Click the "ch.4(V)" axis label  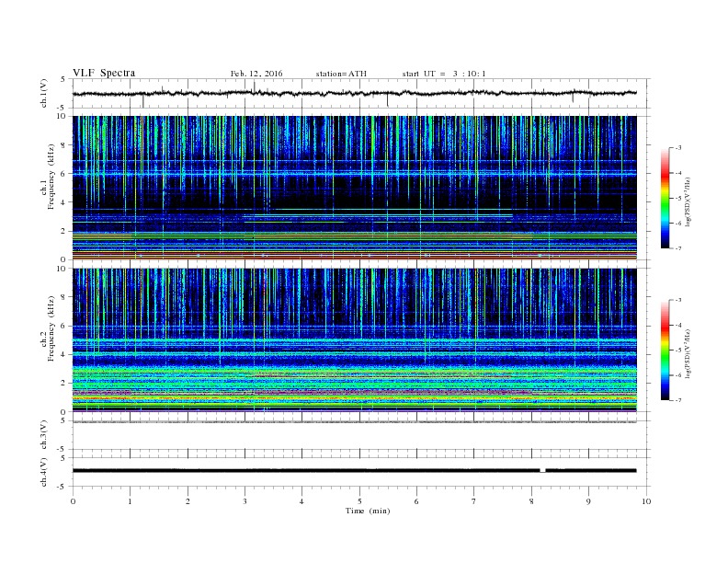(x=44, y=472)
